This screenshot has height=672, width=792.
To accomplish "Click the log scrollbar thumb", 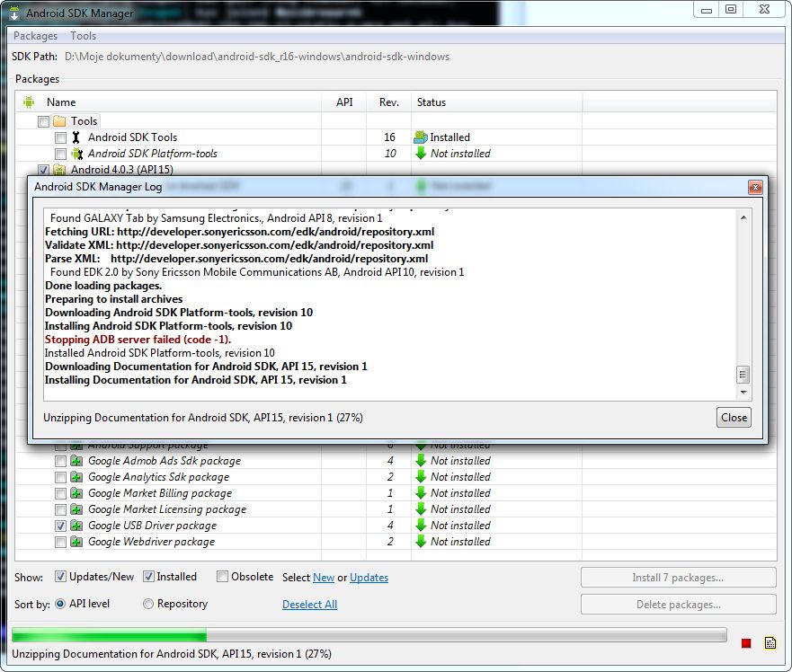I will click(x=743, y=375).
